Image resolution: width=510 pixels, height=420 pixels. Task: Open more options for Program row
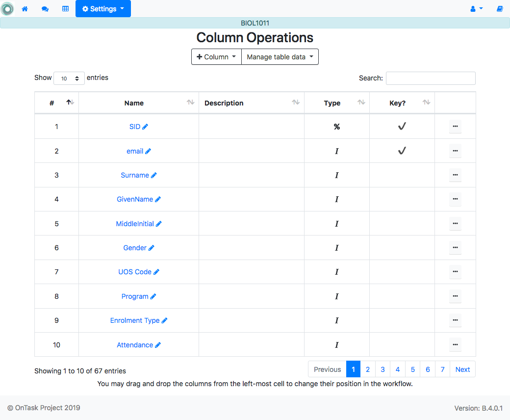(455, 296)
